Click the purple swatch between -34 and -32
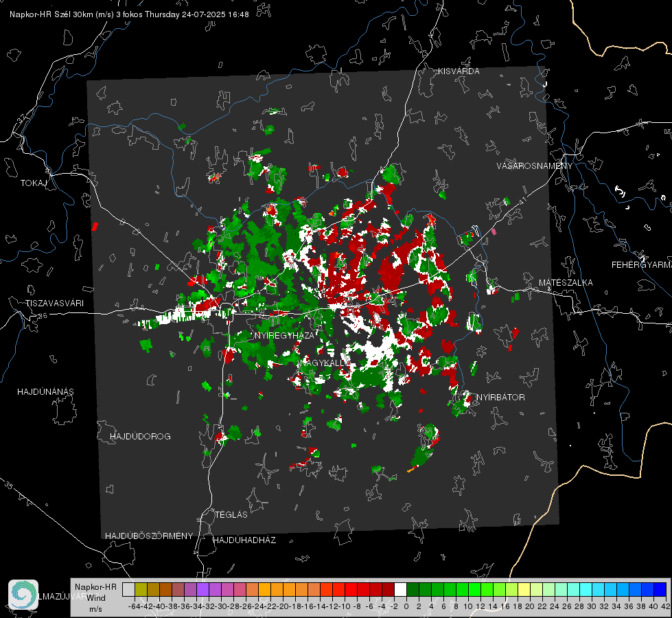The image size is (672, 618). [x=202, y=589]
